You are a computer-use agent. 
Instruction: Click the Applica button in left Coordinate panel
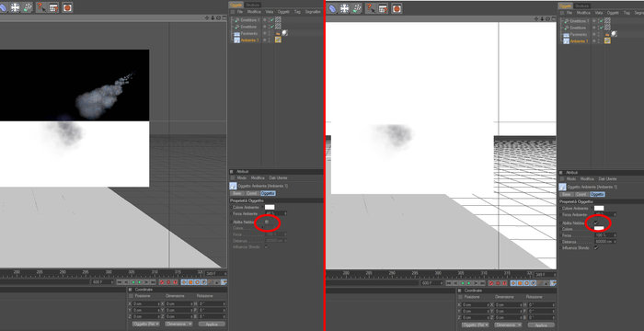(212, 324)
